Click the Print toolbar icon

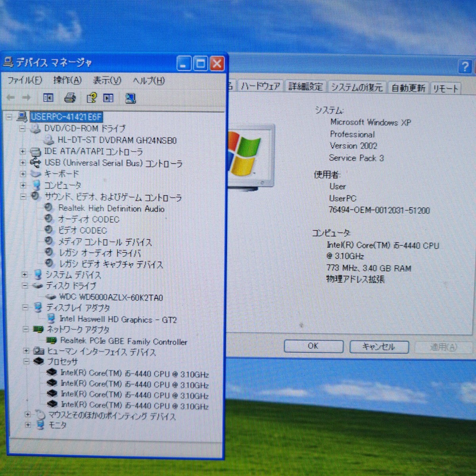70,97
